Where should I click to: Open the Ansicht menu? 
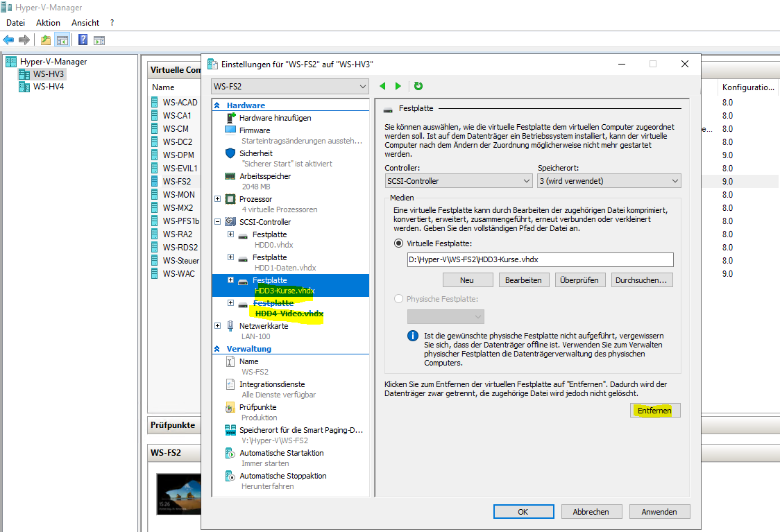click(85, 23)
